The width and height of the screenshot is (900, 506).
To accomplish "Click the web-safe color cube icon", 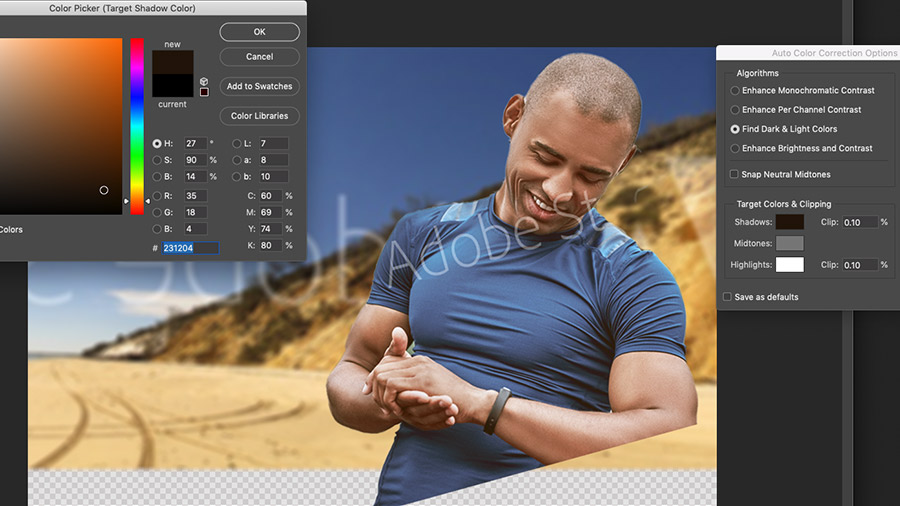I will coord(204,81).
